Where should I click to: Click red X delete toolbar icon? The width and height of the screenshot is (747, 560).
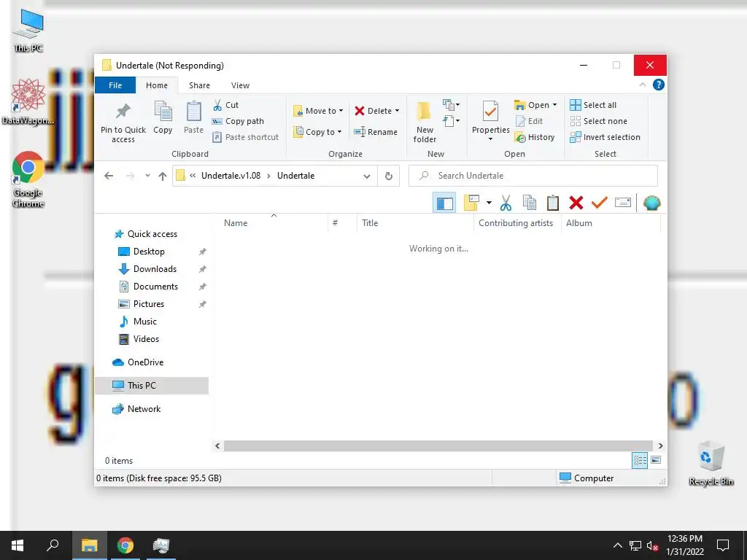coord(576,203)
